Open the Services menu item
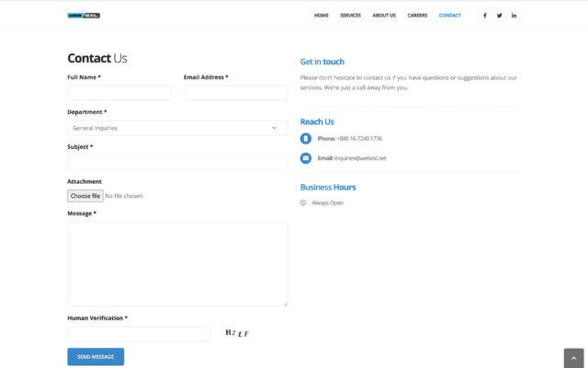 coord(350,16)
